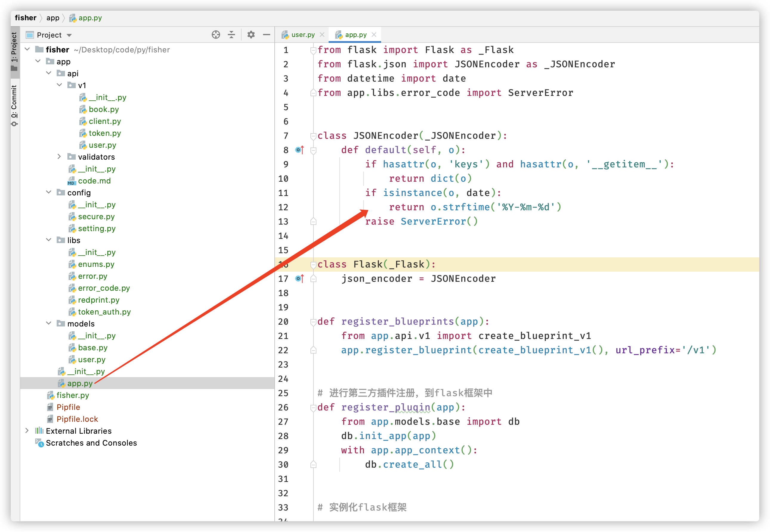The width and height of the screenshot is (770, 532).
Task: Select error_code.py in the libs folder
Action: (x=104, y=288)
